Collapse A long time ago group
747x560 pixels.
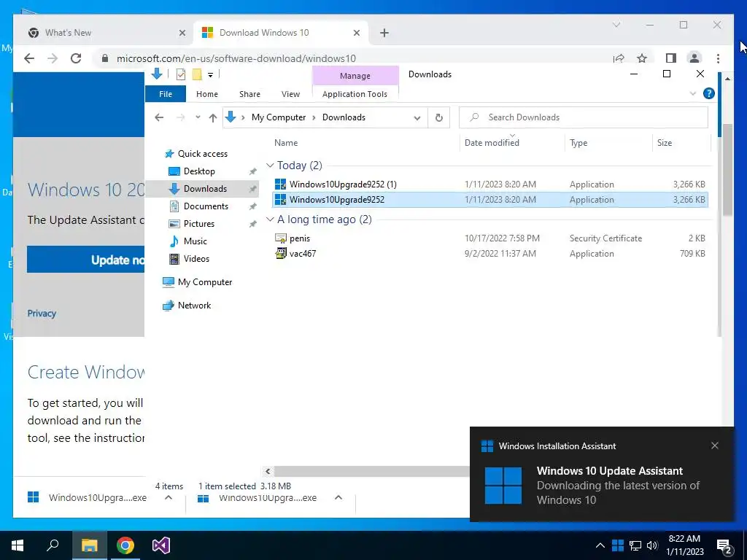click(270, 219)
